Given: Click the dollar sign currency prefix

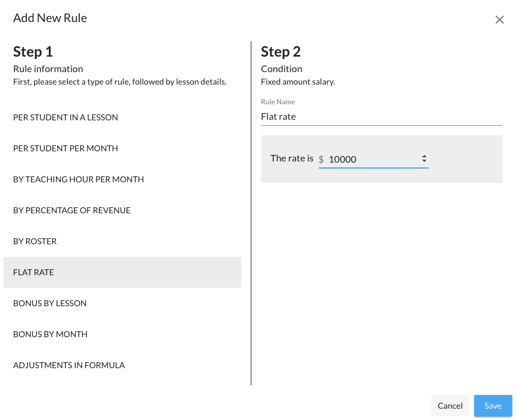Looking at the screenshot, I should 321,160.
